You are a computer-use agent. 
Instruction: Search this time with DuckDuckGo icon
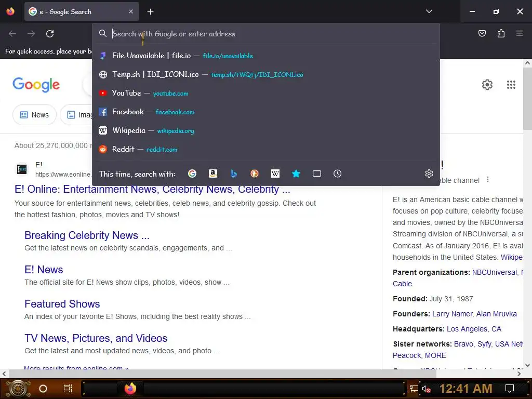(255, 174)
